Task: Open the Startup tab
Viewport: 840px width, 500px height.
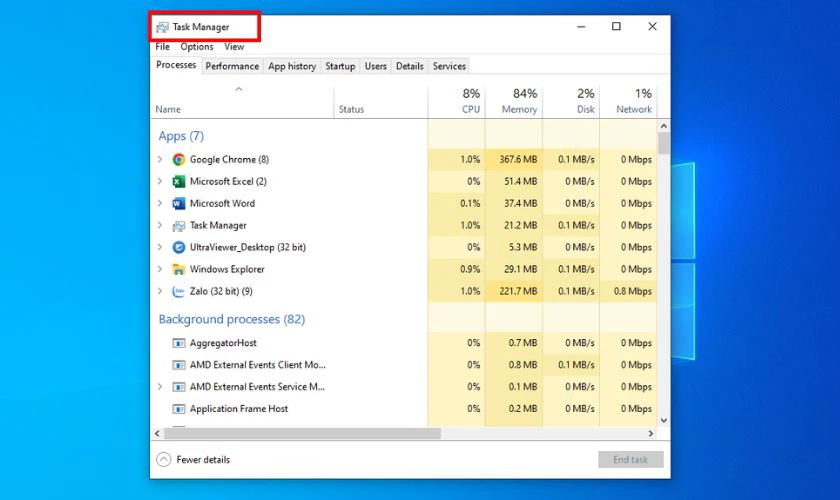Action: click(x=340, y=67)
